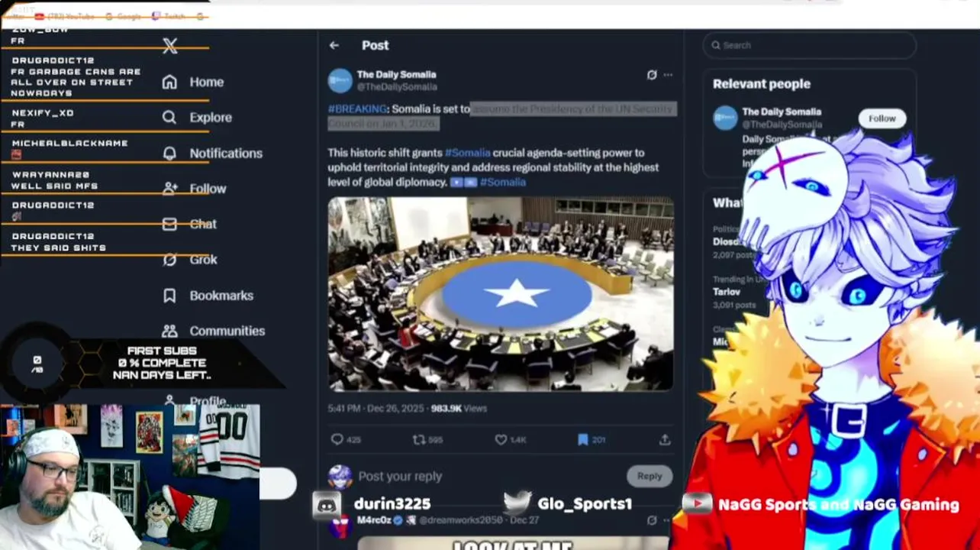The height and width of the screenshot is (550, 980).
Task: Click the 5:41 PM Dec 26, 2025 timestamp
Action: (x=376, y=409)
